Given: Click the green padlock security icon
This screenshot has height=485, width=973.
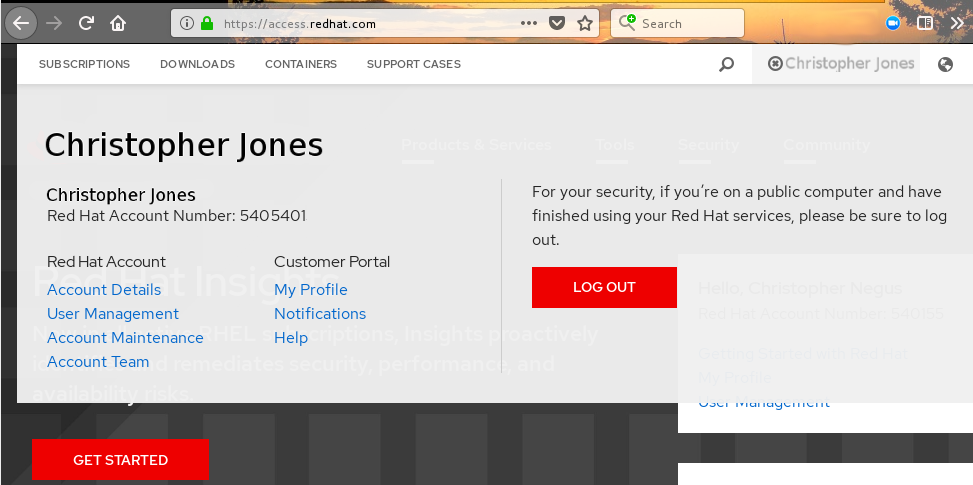Looking at the screenshot, I should [207, 23].
